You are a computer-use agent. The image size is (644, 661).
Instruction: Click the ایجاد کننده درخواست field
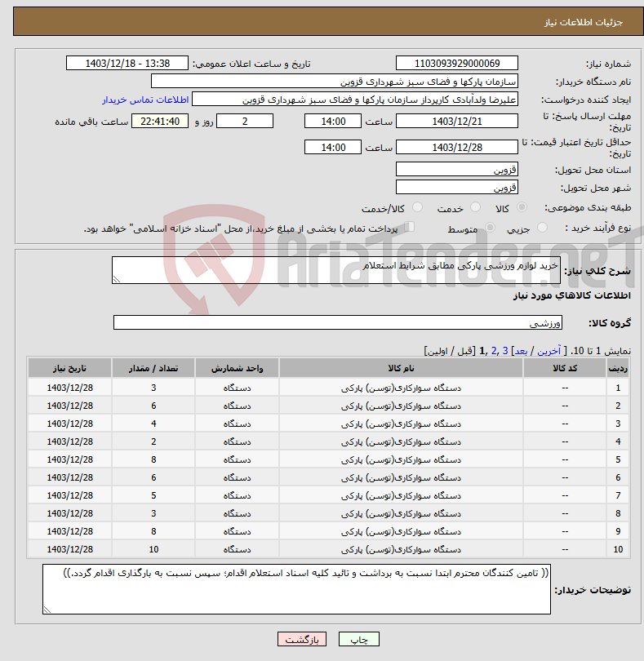click(355, 100)
